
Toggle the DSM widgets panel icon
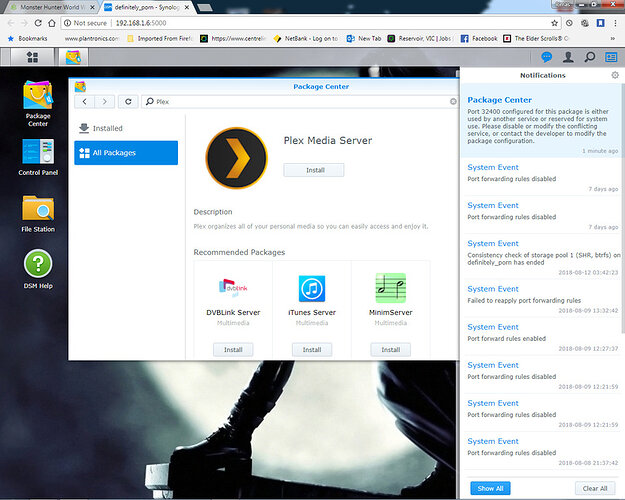point(611,57)
